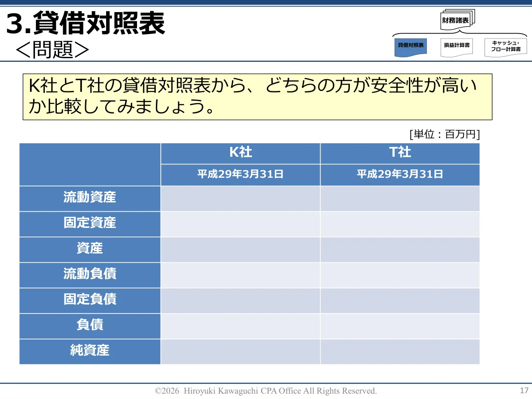Click the empty T社 cell for 負債 total

[400, 326]
